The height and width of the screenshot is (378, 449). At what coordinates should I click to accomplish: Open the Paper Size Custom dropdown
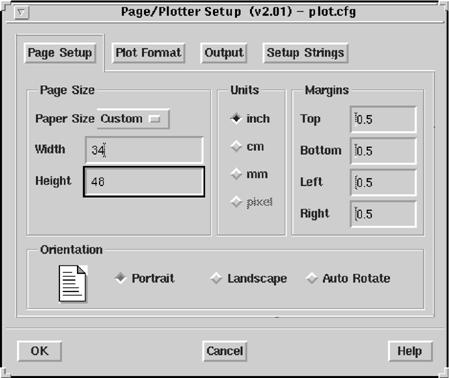(133, 119)
